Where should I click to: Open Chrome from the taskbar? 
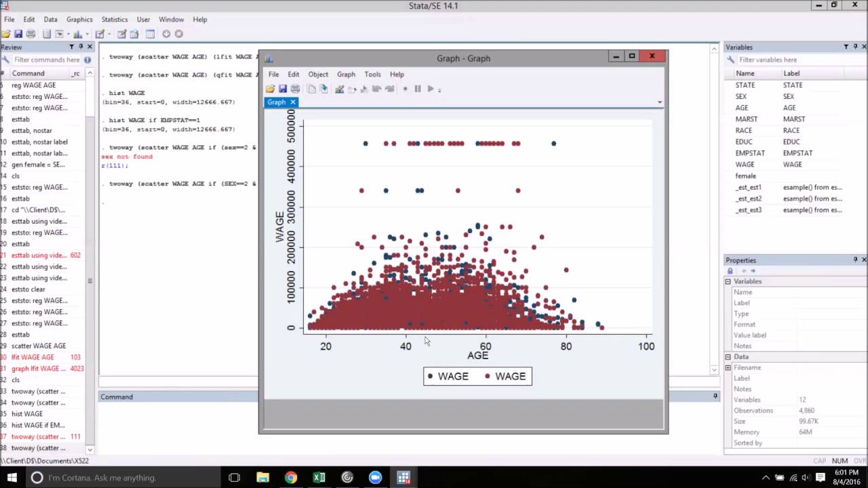click(x=290, y=477)
